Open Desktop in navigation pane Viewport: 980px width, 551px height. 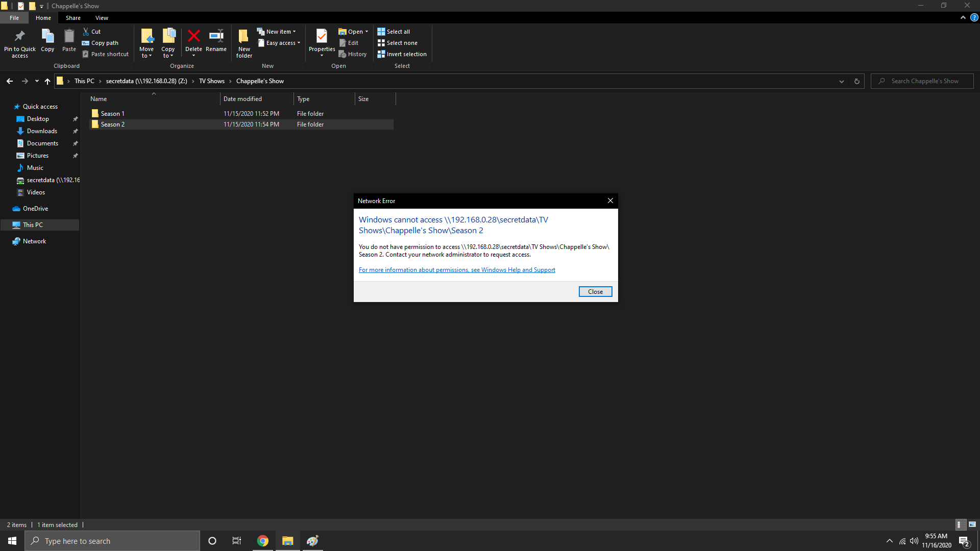(38, 119)
